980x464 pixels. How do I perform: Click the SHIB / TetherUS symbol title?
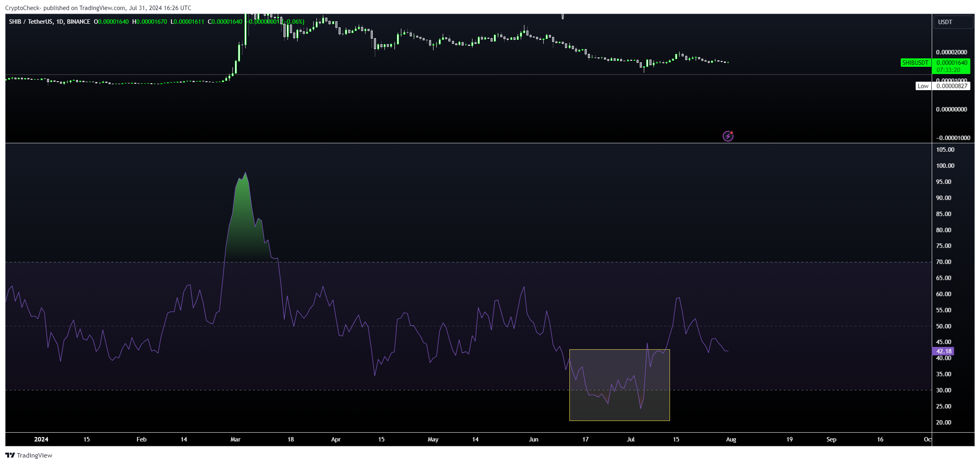[50, 22]
